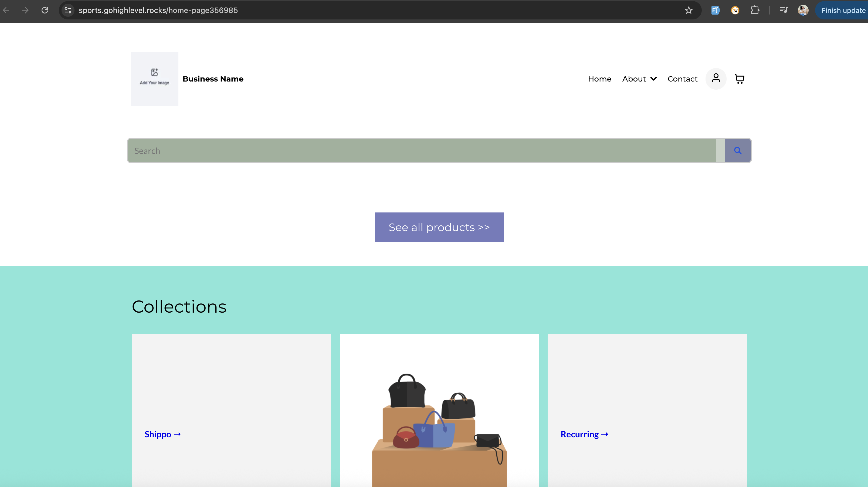Open the About menu item
Image resolution: width=868 pixels, height=487 pixels.
pos(634,79)
